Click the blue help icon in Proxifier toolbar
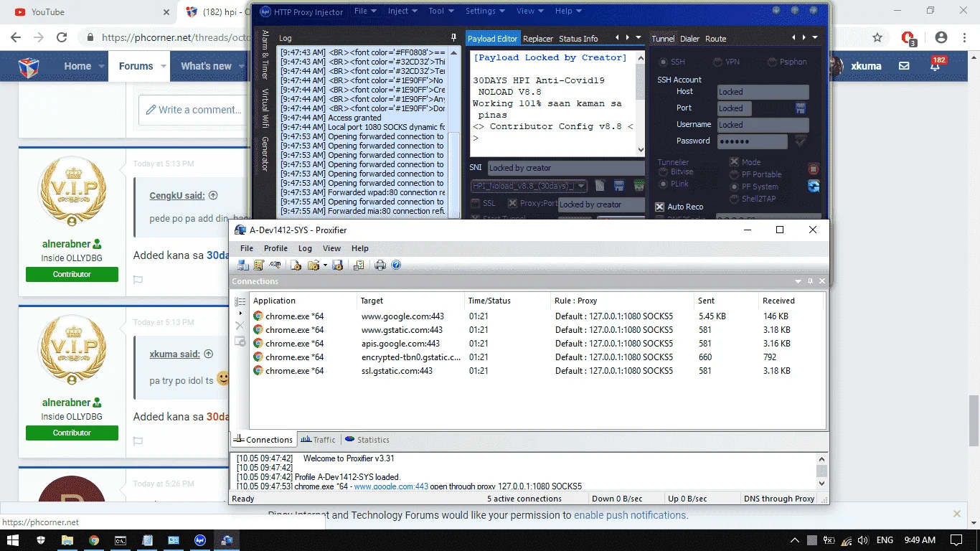Viewport: 980px width, 551px height. (x=396, y=265)
